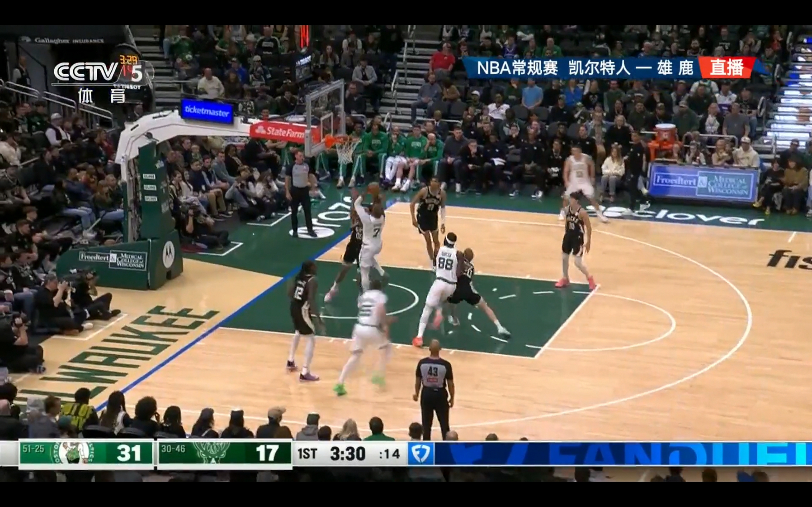Click the Celtics 51-25 record text
This screenshot has height=507, width=812.
click(33, 449)
